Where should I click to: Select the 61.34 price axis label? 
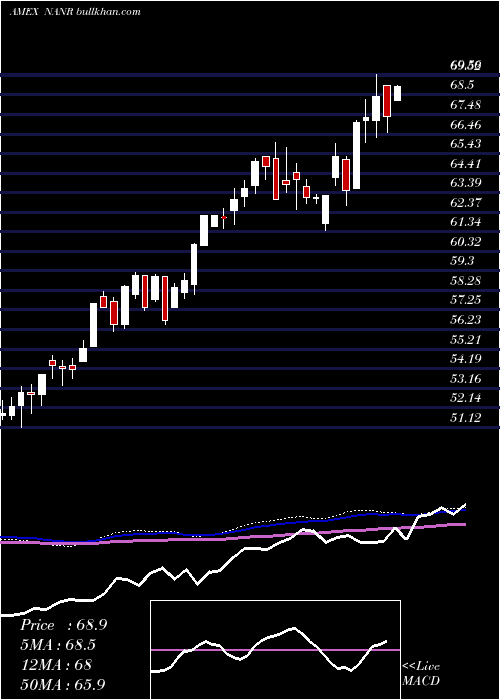pos(466,222)
